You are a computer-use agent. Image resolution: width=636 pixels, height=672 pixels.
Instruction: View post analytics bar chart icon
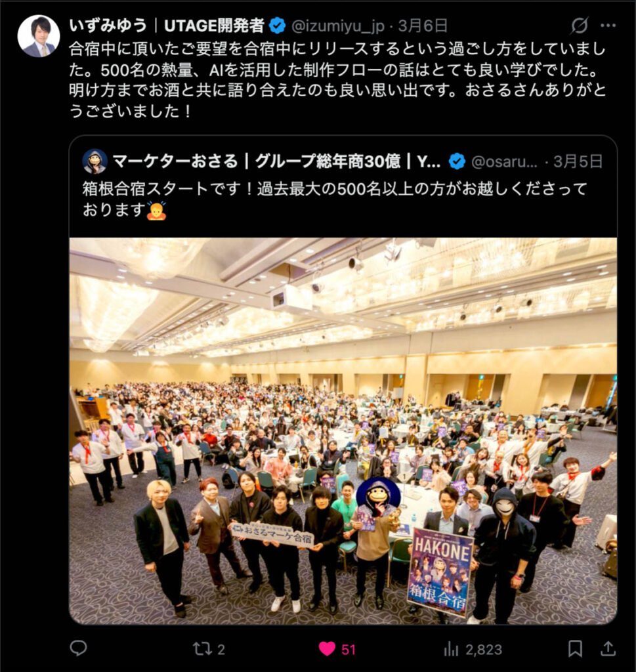(451, 649)
